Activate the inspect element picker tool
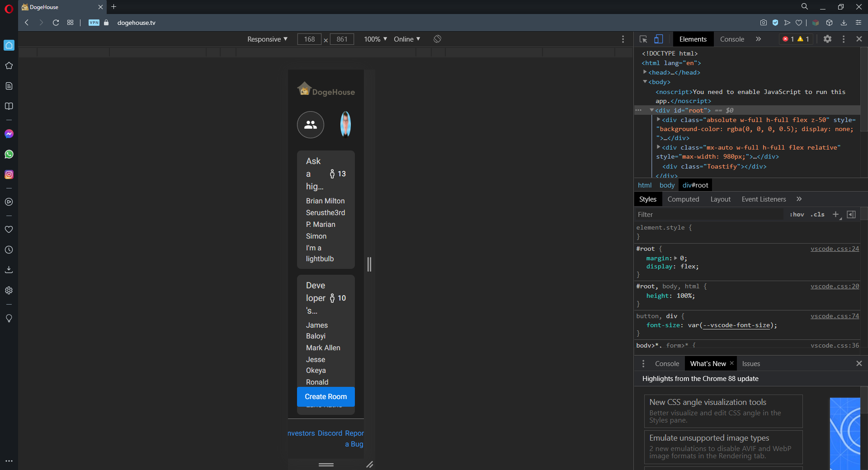Viewport: 868px width, 470px height. [643, 39]
